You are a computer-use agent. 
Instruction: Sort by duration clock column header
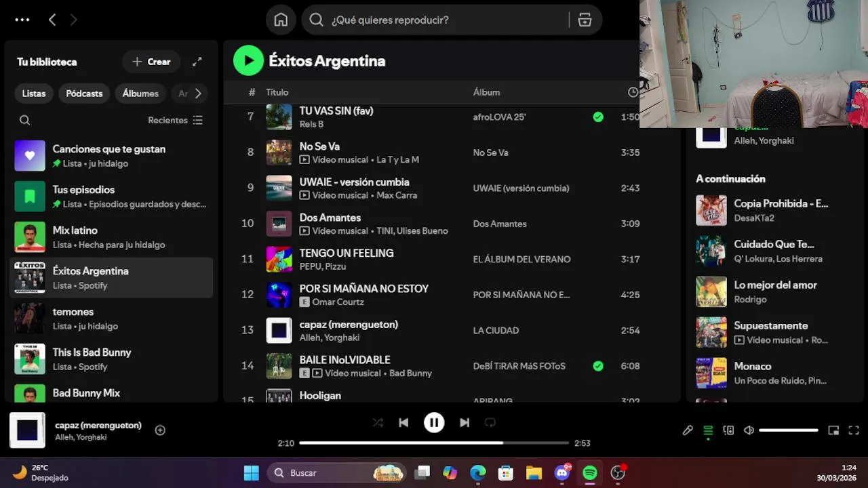click(633, 92)
